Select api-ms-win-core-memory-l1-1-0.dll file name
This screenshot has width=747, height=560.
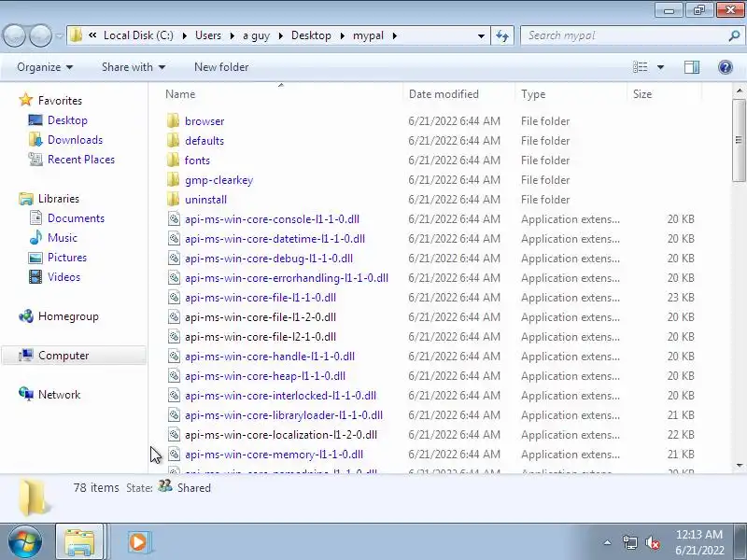274,455
